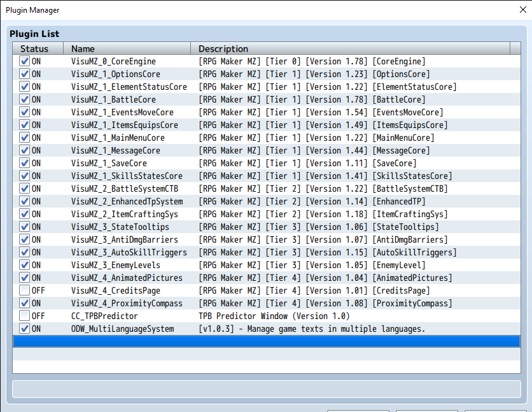This screenshot has width=532, height=412.
Task: Toggle VisuMZ_3_AutoSkillTriggers checkbox
Action: click(24, 252)
